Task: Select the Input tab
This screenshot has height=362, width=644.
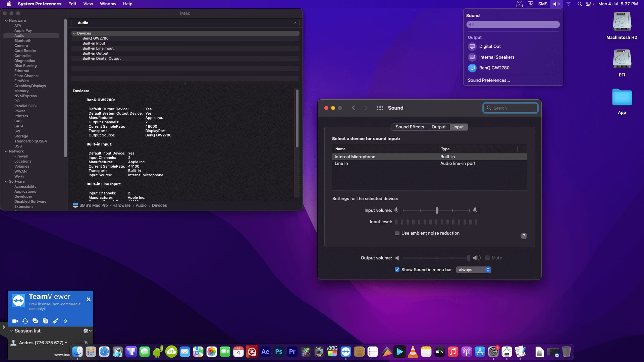Action: 459,127
